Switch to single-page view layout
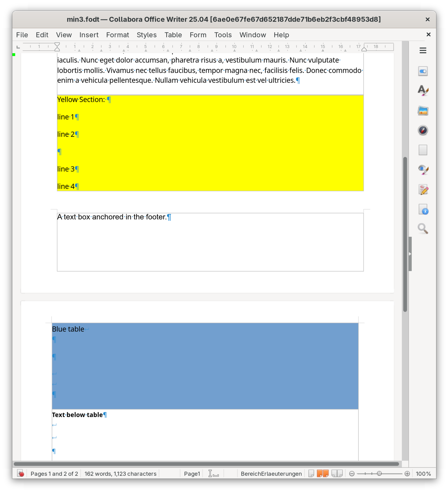 point(311,474)
